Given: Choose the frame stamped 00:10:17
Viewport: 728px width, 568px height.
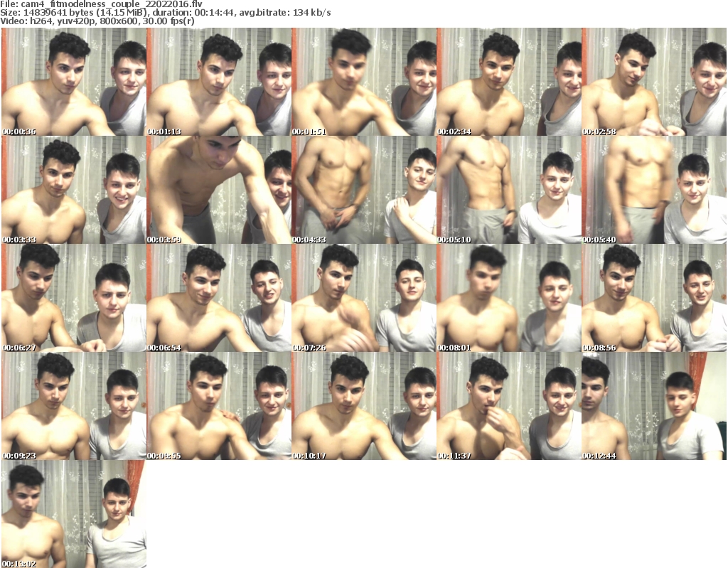Looking at the screenshot, I should tap(364, 406).
